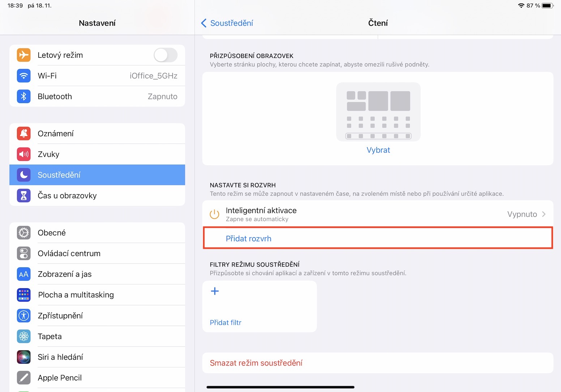The image size is (561, 392).
Task: Go back to Soustředění
Action: pyautogui.click(x=227, y=23)
